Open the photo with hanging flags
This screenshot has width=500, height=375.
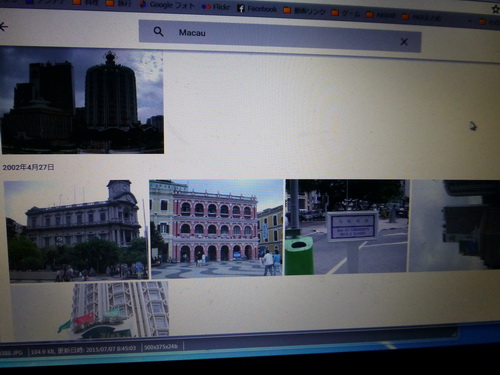[x=90, y=310]
